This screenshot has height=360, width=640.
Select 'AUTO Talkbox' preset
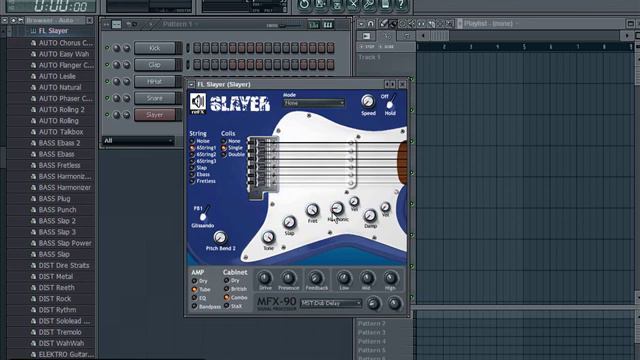(x=61, y=132)
